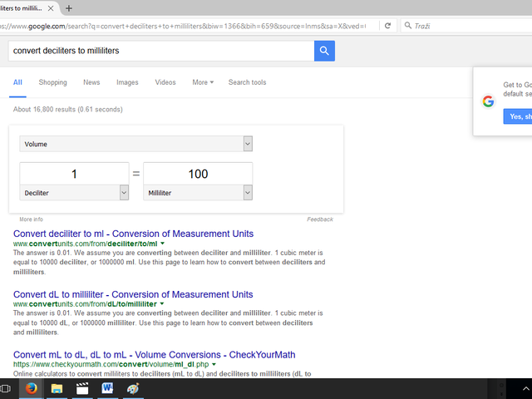
Task: Click the 'About 16,800 results' text
Action: [x=68, y=109]
